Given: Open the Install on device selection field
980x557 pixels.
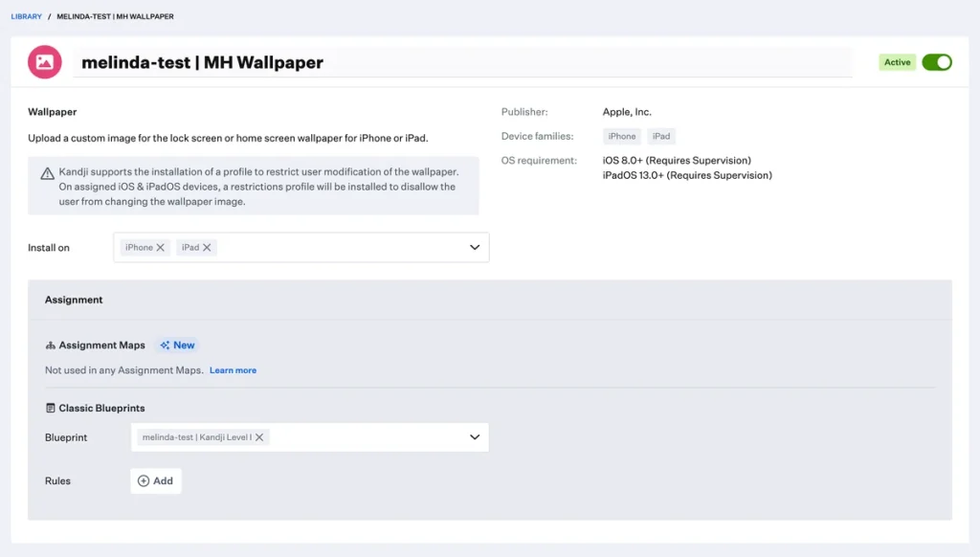Looking at the screenshot, I should click(x=335, y=248).
